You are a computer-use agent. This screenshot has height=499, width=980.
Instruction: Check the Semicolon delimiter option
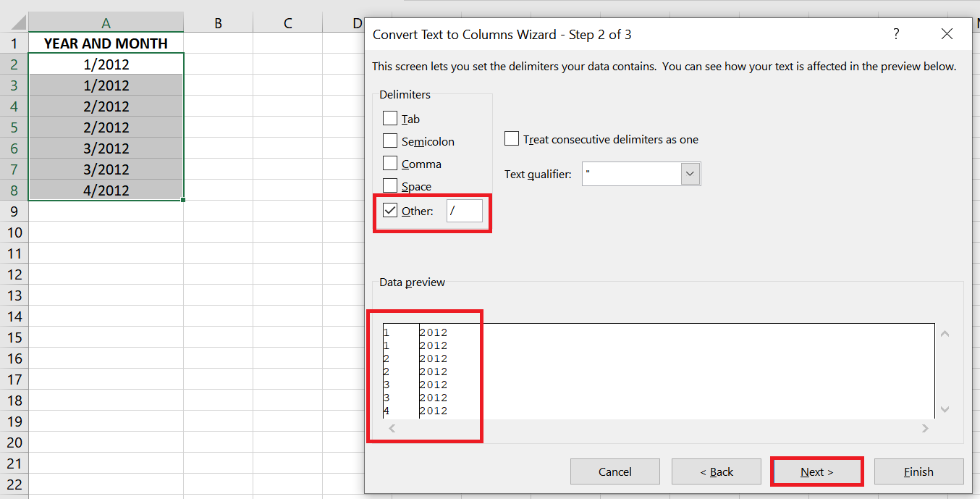coord(390,141)
